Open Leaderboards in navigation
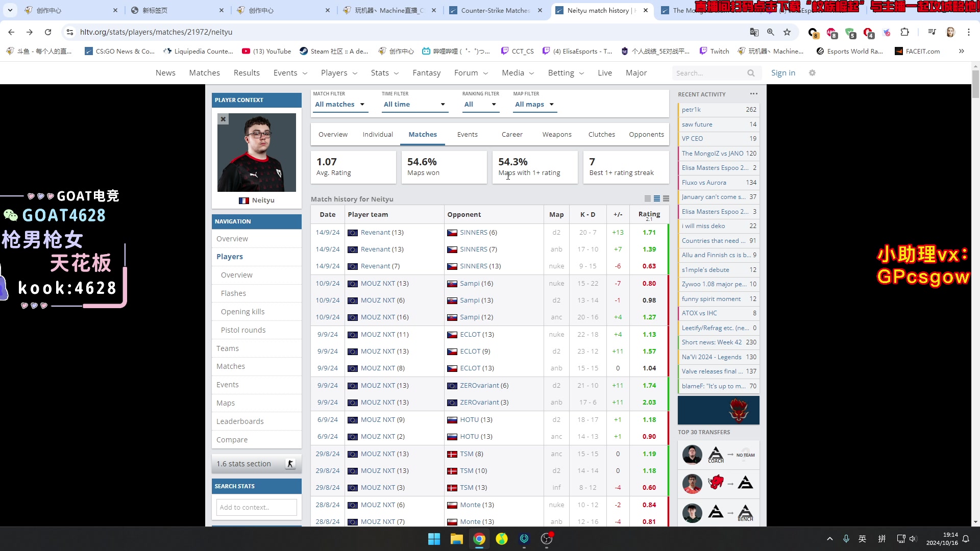 point(240,421)
